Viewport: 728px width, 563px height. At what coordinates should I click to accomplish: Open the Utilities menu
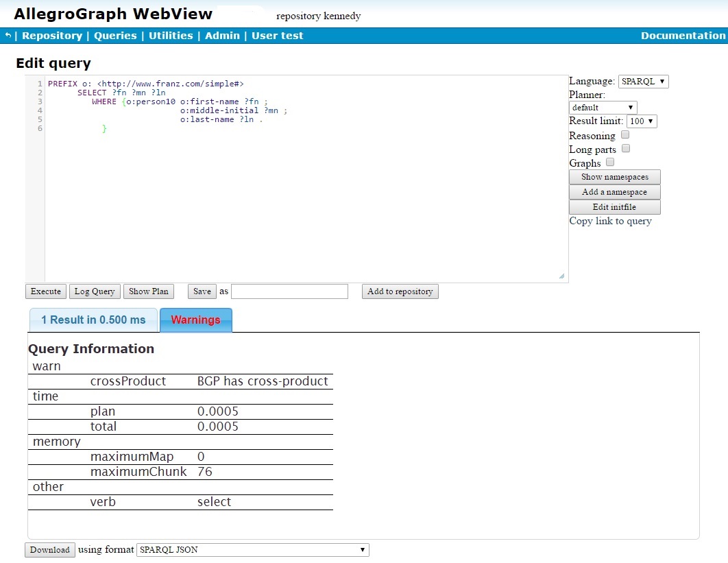[171, 36]
